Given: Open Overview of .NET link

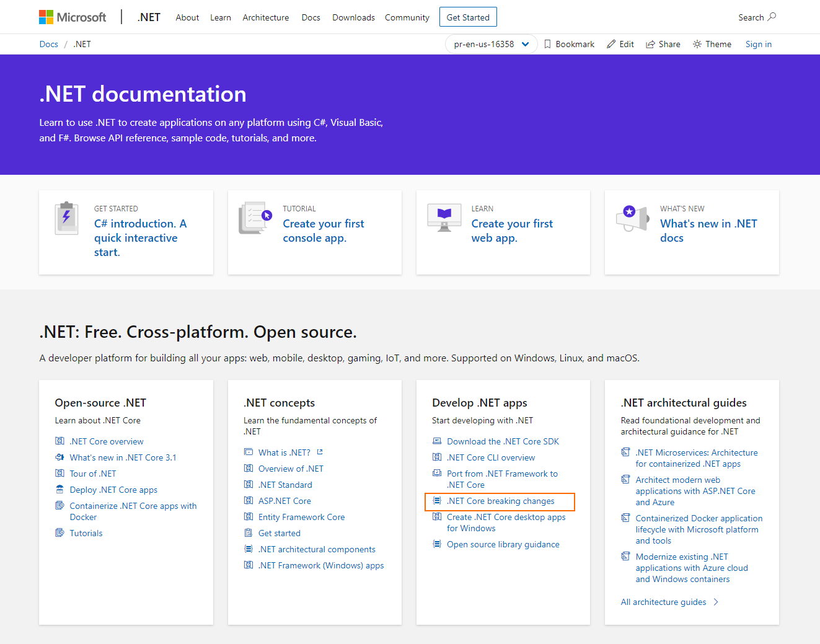Looking at the screenshot, I should (291, 469).
